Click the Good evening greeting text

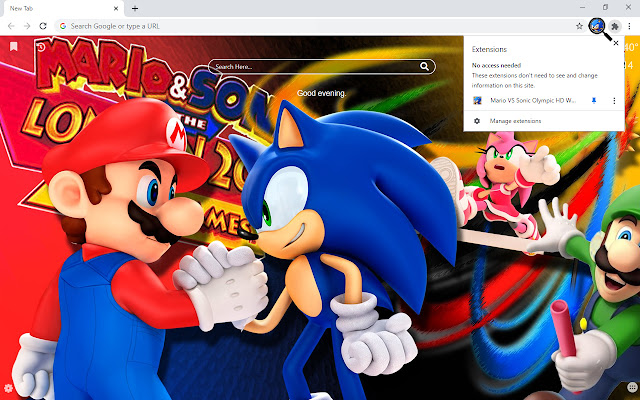click(322, 93)
